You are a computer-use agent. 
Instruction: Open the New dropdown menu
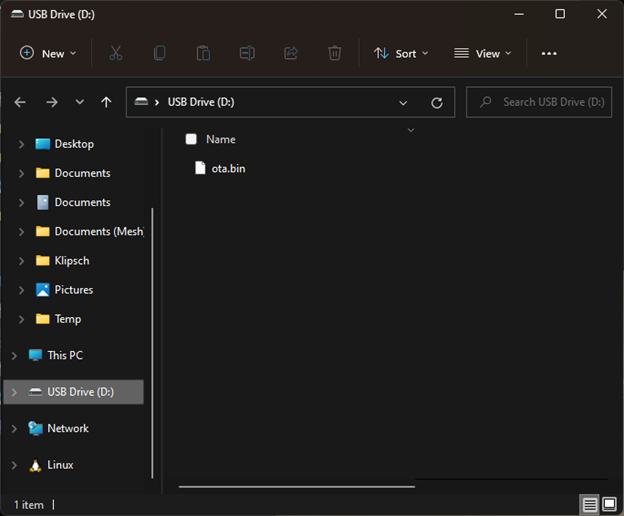click(48, 53)
